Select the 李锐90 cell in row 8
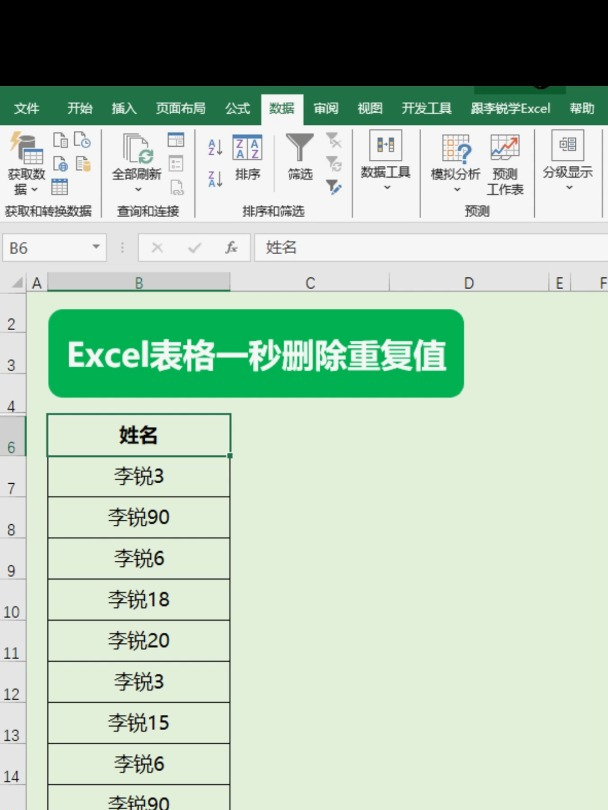 pos(138,518)
